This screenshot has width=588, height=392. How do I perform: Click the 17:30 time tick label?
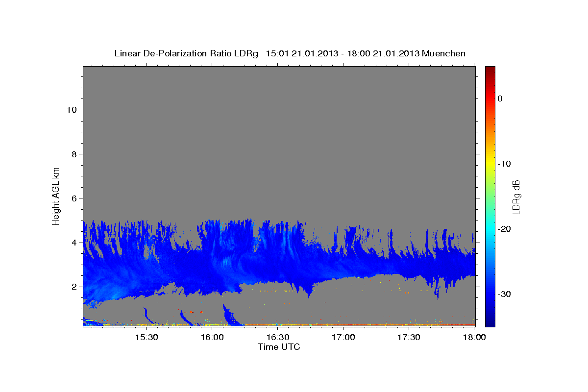[x=409, y=338]
